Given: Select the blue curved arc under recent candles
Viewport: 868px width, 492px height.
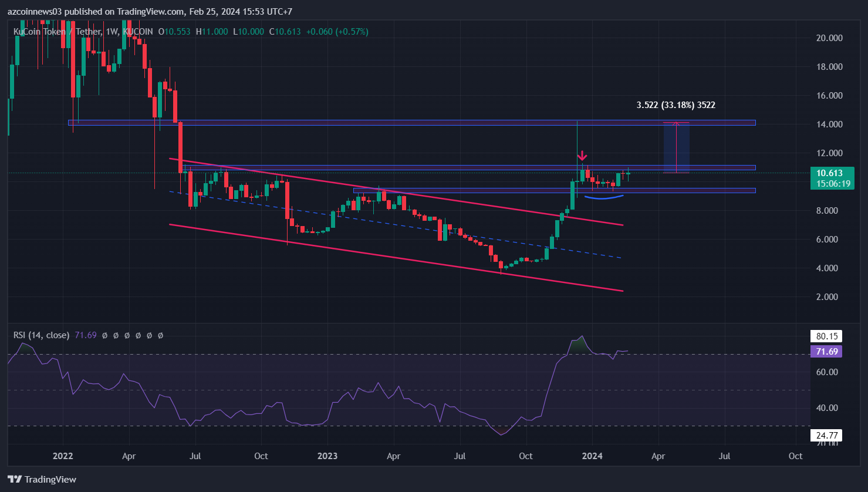Looking at the screenshot, I should (x=604, y=197).
